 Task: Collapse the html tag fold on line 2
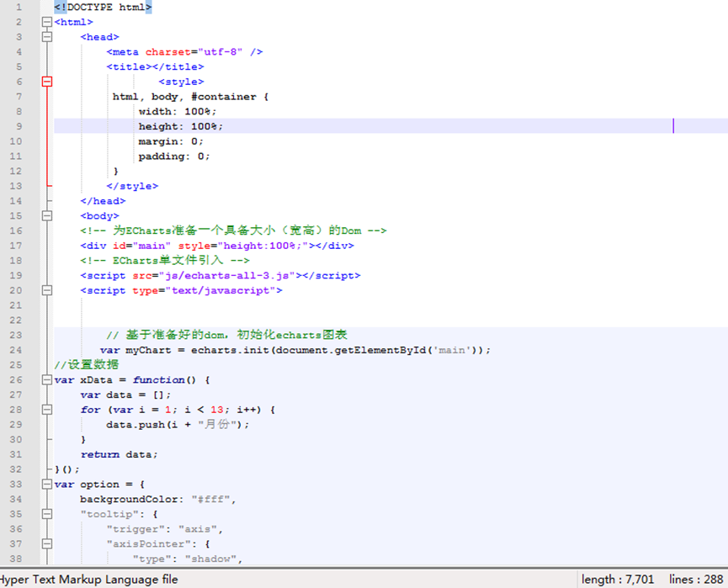pyautogui.click(x=47, y=22)
